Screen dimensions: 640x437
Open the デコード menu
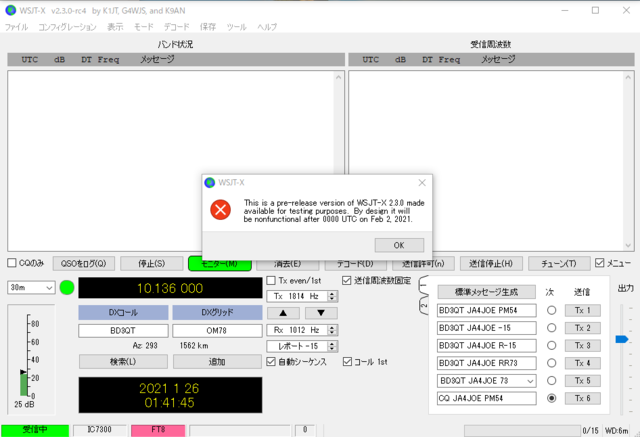click(x=176, y=27)
